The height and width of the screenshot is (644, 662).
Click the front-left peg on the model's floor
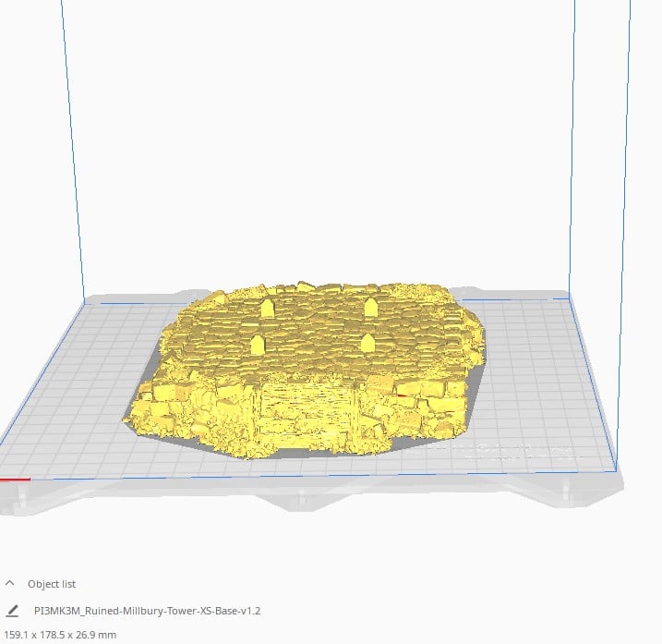(258, 345)
